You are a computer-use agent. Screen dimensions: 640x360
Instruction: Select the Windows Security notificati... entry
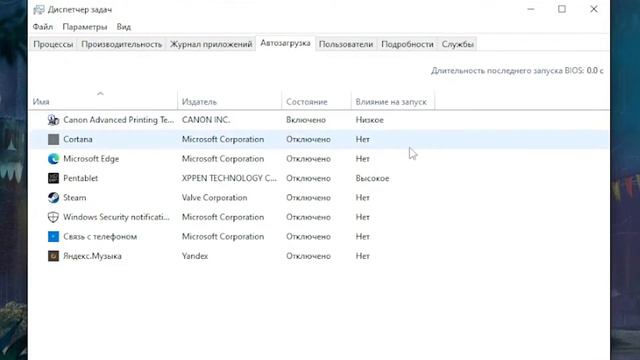point(116,217)
